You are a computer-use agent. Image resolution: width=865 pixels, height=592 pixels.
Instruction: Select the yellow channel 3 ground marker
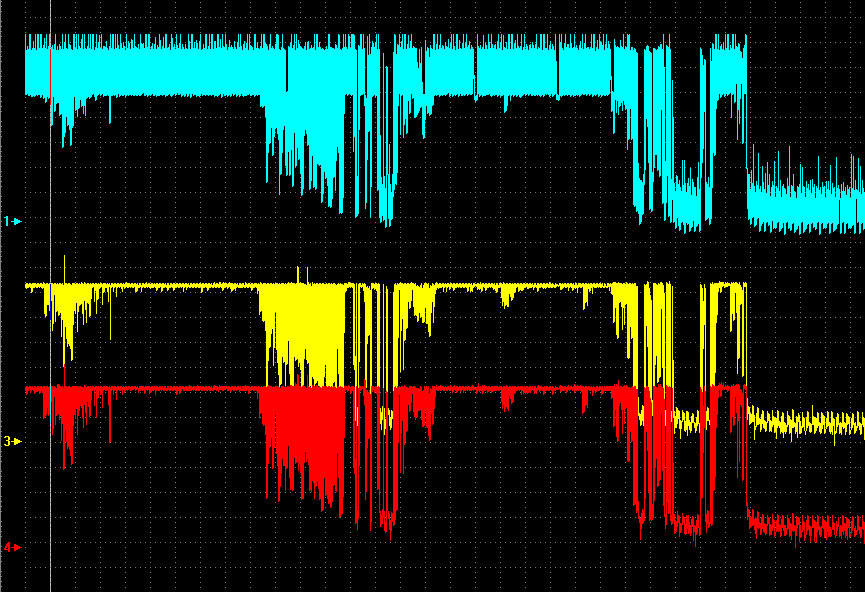tap(13, 441)
